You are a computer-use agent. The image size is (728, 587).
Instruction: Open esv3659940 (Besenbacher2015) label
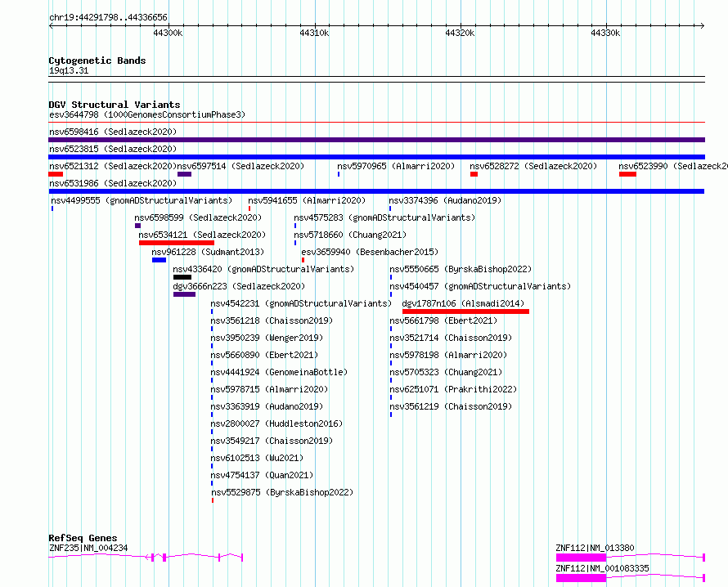click(x=370, y=252)
